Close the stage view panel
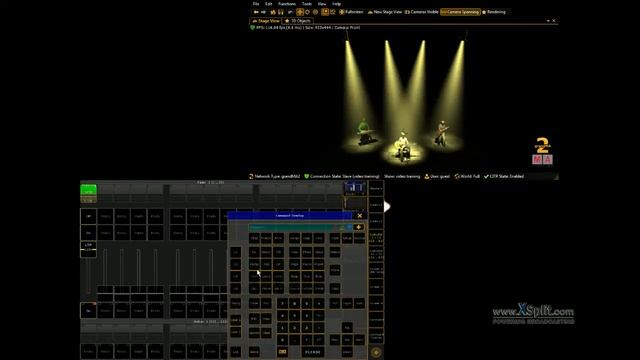This screenshot has height=360, width=640. pos(553,21)
